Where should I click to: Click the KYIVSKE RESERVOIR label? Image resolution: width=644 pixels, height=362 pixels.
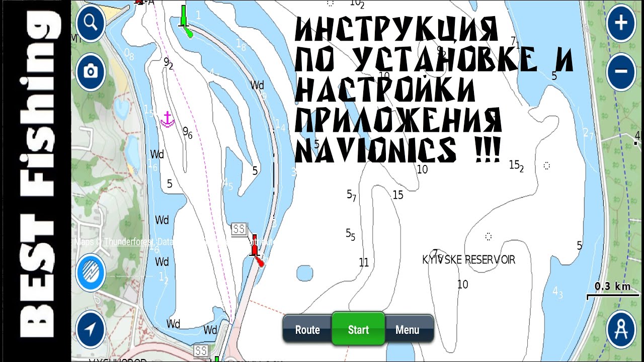coord(468,259)
